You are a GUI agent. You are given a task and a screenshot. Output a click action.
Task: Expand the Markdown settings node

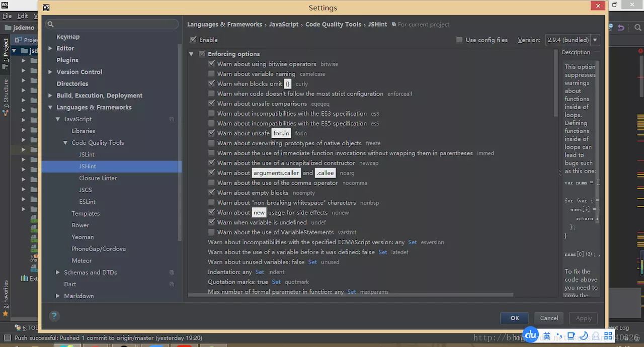[x=57, y=296]
